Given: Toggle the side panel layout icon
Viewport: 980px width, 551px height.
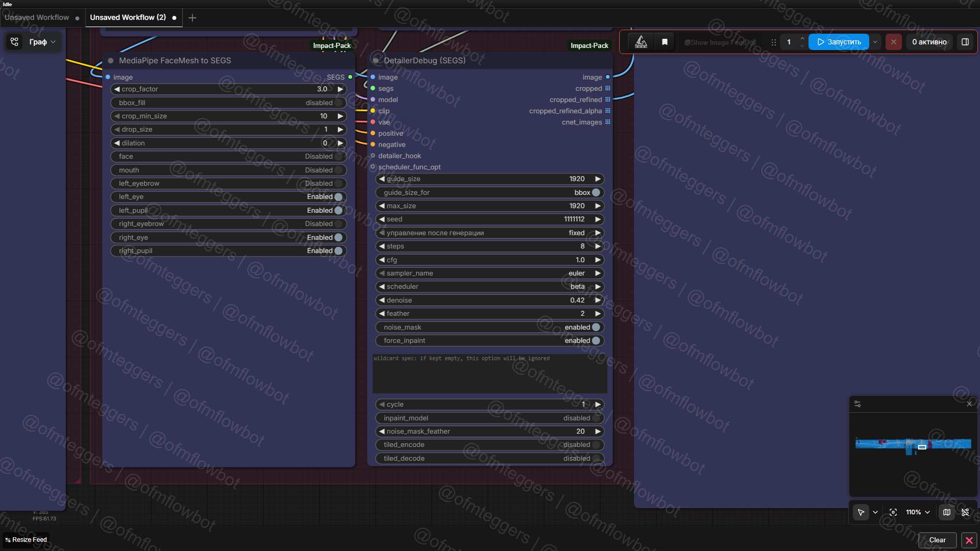Looking at the screenshot, I should (965, 42).
